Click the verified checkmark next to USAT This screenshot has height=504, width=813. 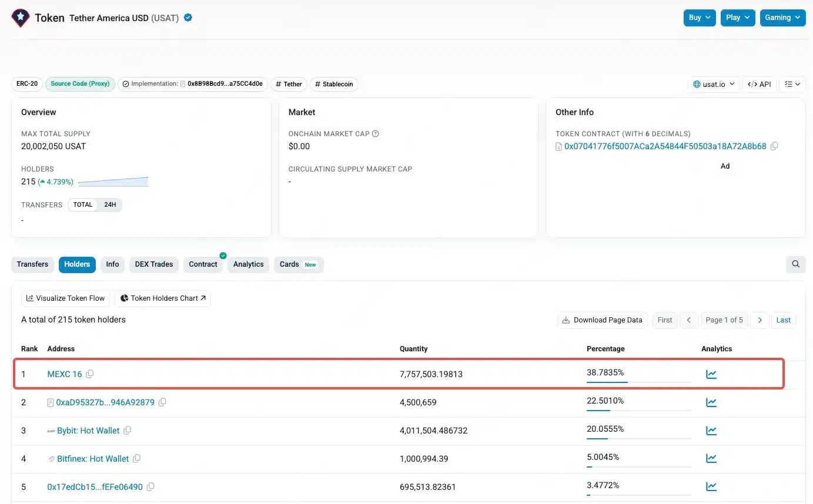click(188, 18)
